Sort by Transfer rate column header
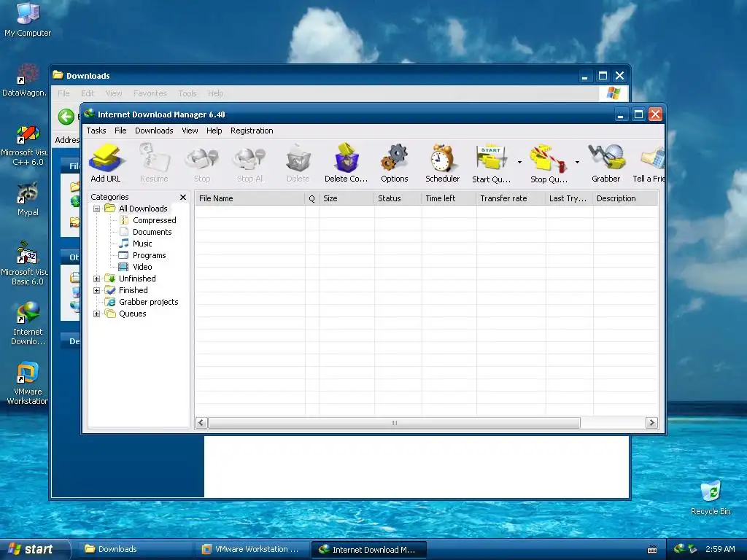The height and width of the screenshot is (560, 747). [x=511, y=198]
